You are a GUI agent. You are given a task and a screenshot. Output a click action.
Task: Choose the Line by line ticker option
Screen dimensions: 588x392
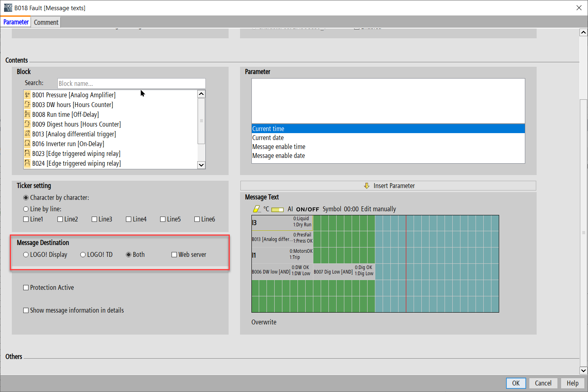click(26, 209)
